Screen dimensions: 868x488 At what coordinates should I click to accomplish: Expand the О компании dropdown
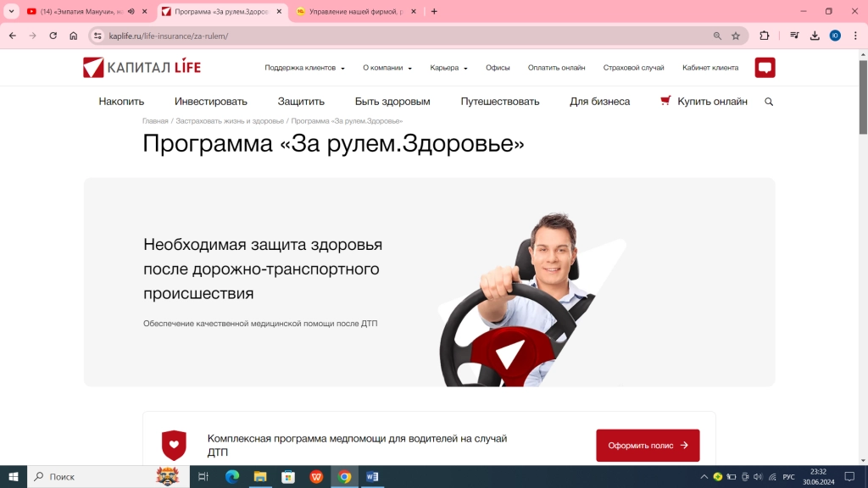pos(387,68)
